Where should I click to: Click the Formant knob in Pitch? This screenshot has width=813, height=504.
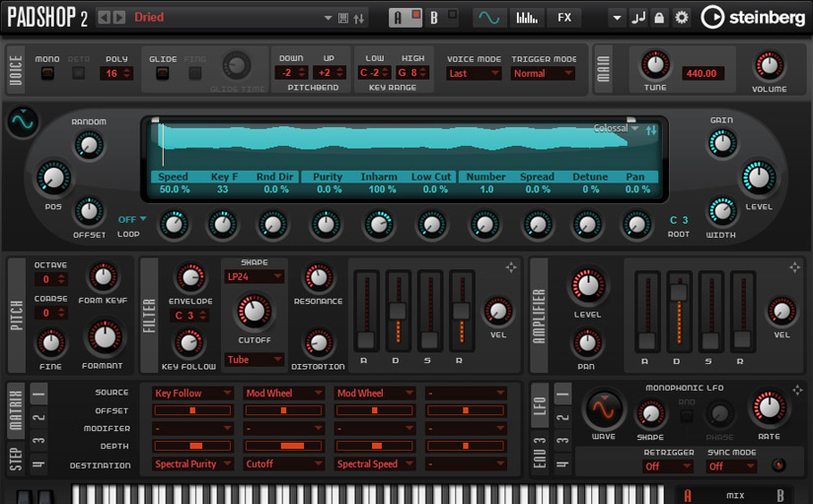coord(105,337)
